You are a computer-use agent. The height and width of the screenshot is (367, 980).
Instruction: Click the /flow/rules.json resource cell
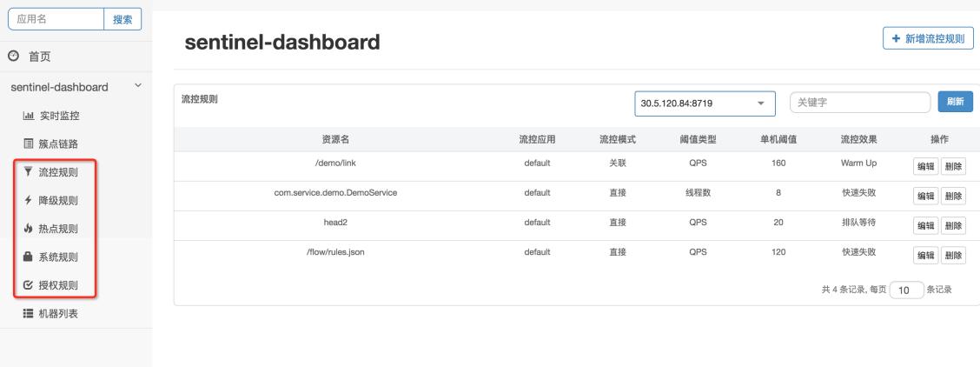tap(335, 252)
